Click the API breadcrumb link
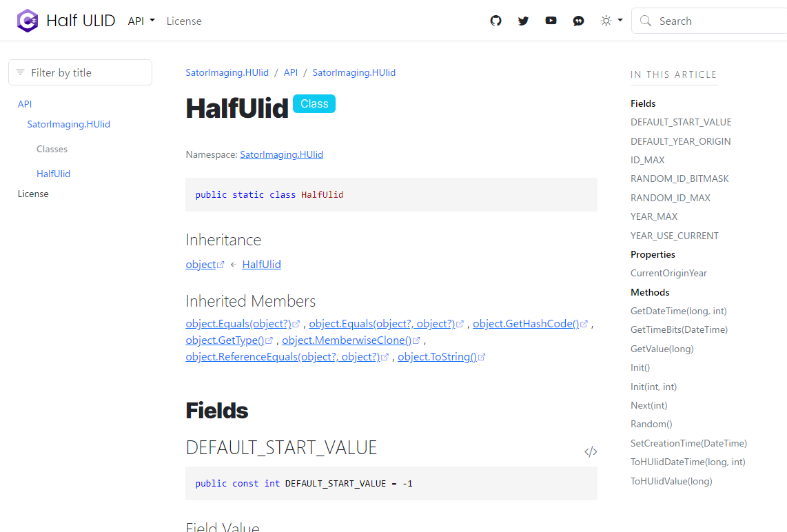 pyautogui.click(x=291, y=72)
